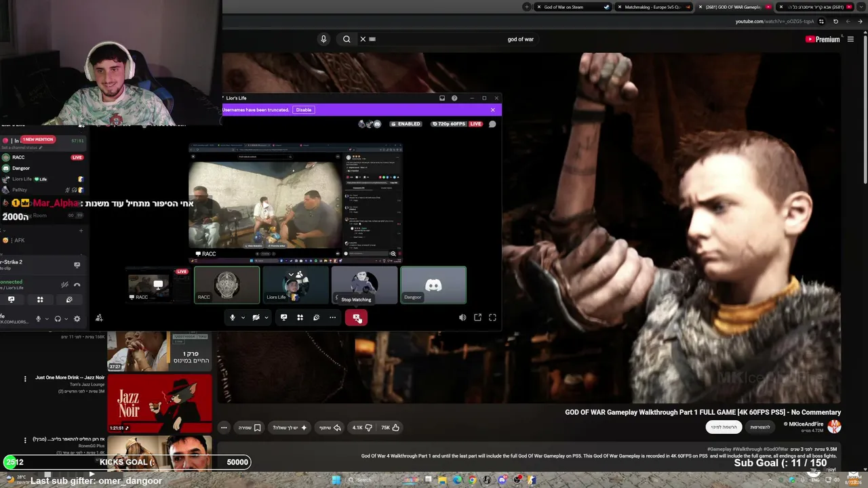Screen dimensions: 868x488
Task: Open Discord user settings gear
Action: tap(77, 319)
